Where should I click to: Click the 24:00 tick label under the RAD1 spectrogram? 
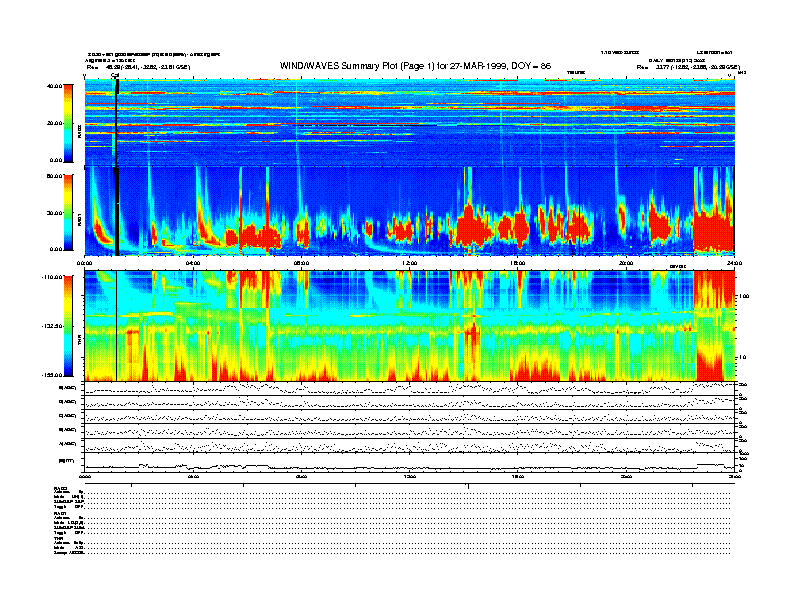[x=734, y=263]
